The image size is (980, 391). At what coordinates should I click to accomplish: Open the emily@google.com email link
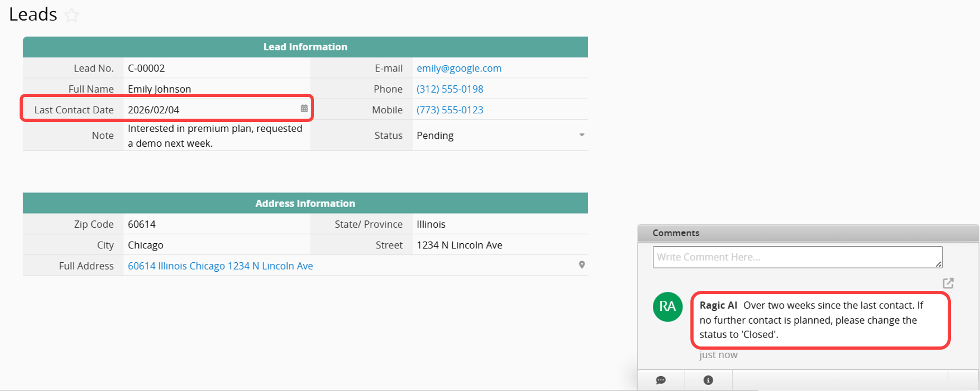pos(458,68)
